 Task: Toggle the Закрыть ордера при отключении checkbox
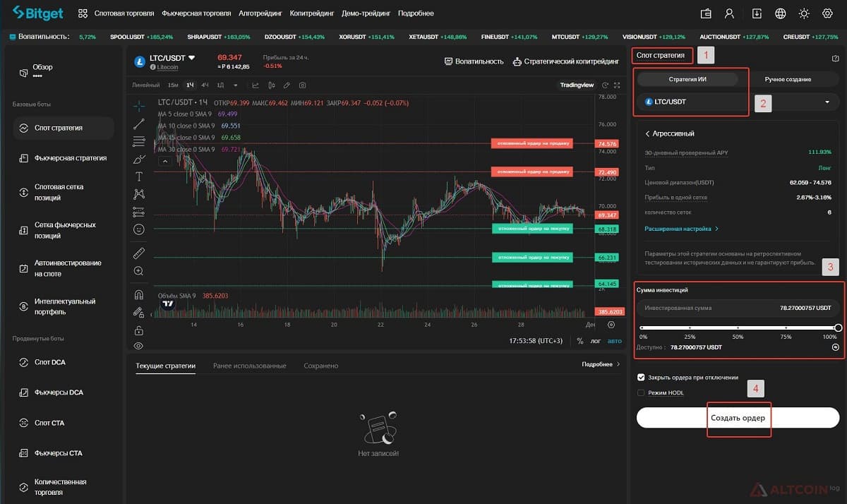(641, 377)
